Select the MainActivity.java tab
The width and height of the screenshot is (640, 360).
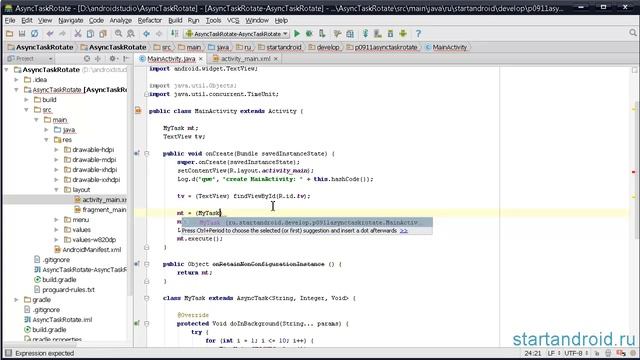point(171,59)
